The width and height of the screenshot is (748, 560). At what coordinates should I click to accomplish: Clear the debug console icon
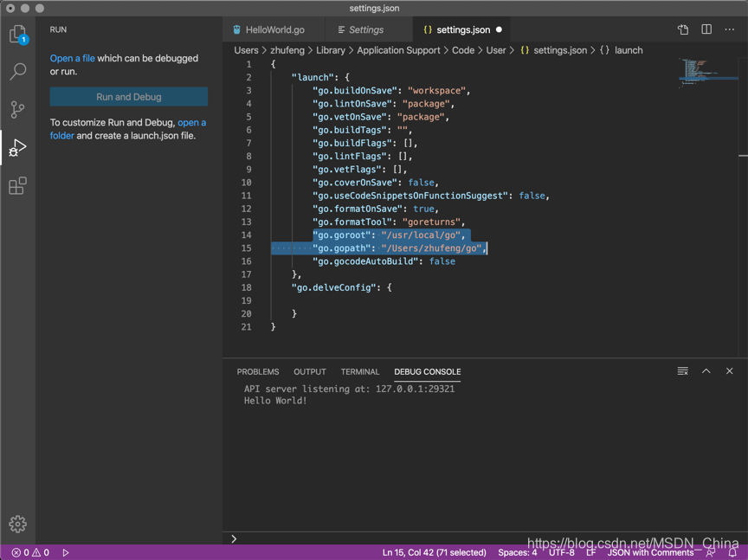(683, 371)
